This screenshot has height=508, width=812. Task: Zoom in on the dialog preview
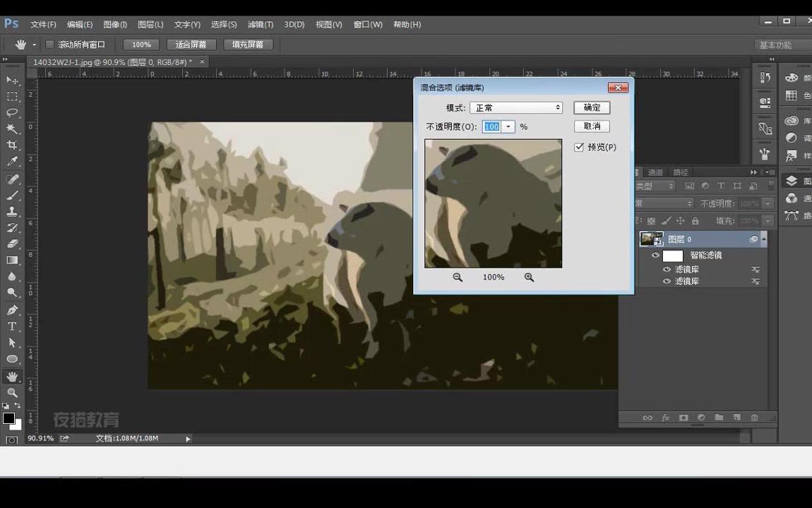tap(529, 278)
